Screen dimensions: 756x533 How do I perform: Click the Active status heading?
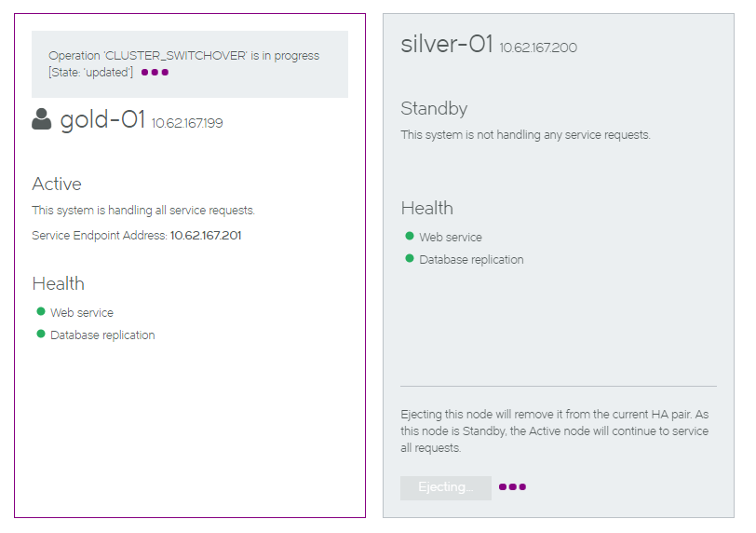[x=57, y=184]
